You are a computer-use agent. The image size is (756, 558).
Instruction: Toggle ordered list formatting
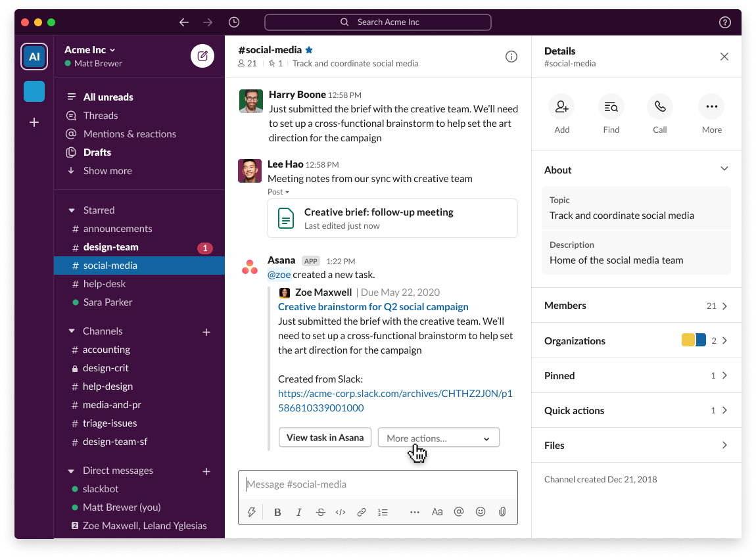pyautogui.click(x=383, y=512)
